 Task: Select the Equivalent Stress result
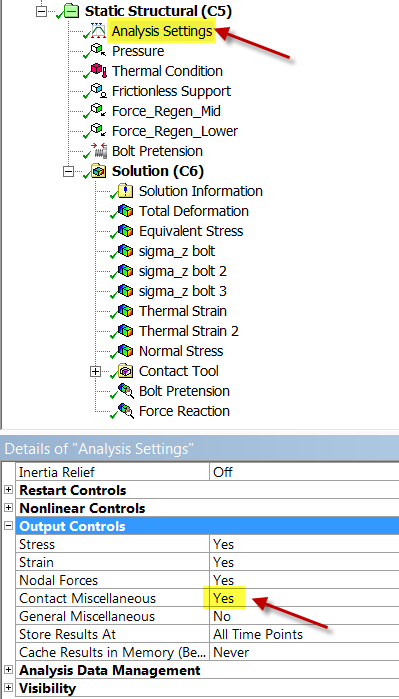point(191,231)
